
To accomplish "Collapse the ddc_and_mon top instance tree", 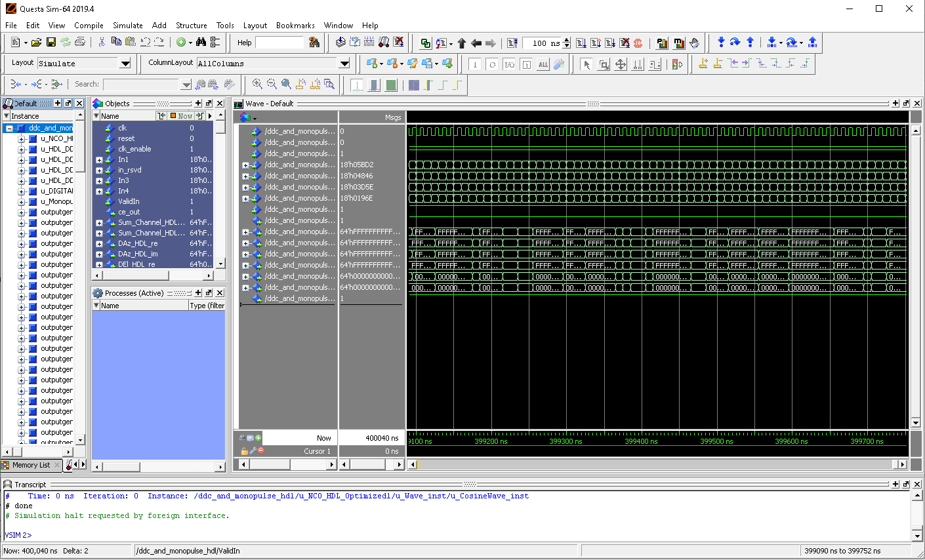I will click(9, 129).
